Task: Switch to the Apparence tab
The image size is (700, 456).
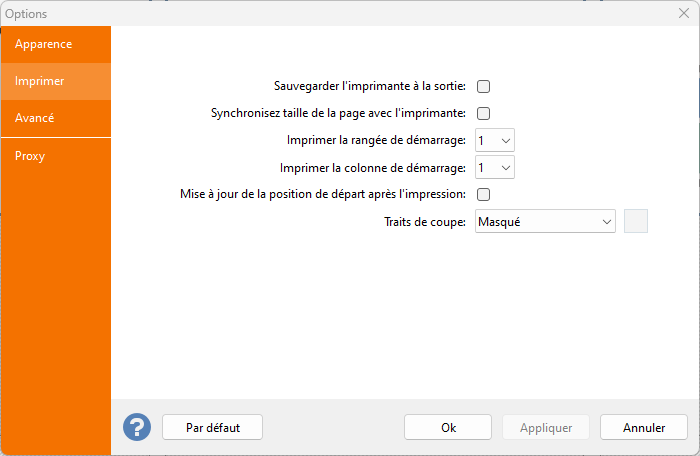Action: (56, 44)
